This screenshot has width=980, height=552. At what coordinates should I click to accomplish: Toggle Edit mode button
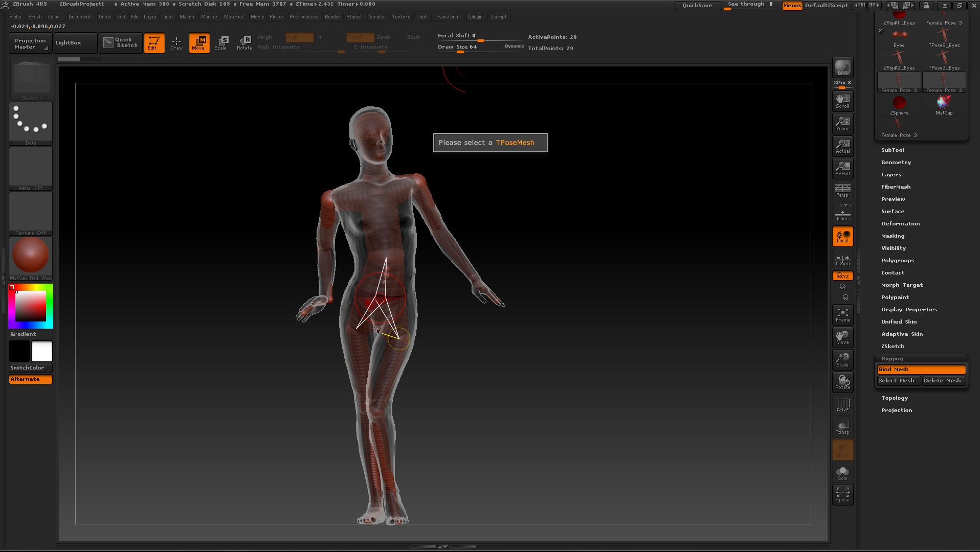[x=154, y=43]
